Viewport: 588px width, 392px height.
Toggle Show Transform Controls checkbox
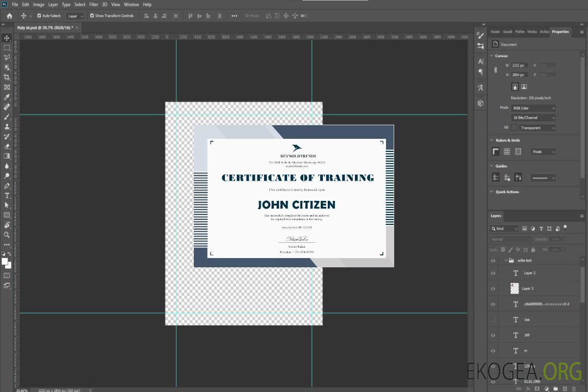point(92,16)
